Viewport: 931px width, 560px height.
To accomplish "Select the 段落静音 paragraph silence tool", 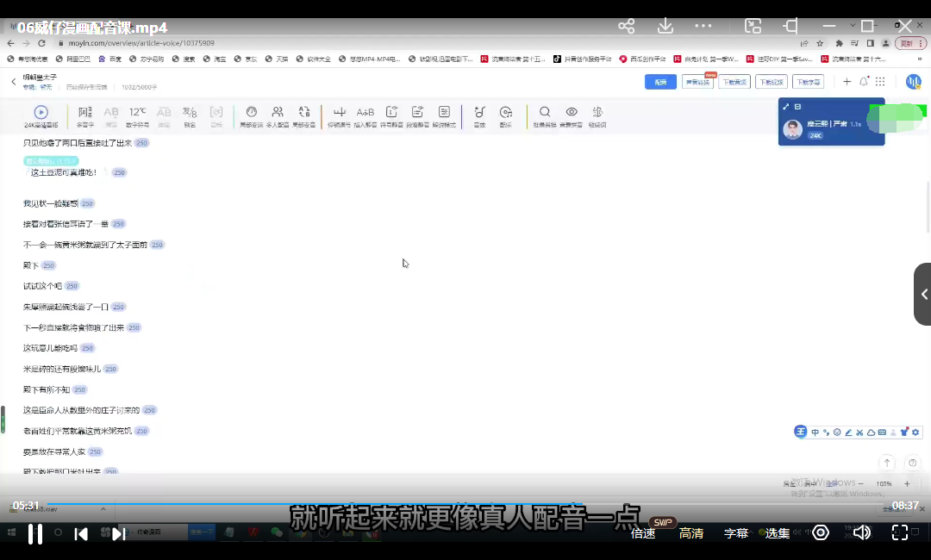I will point(417,116).
